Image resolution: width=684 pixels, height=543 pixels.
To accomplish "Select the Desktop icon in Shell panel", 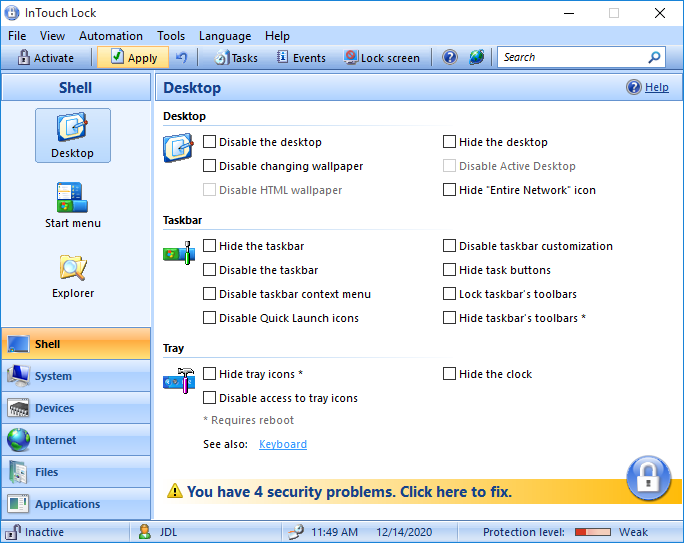I will 73,136.
